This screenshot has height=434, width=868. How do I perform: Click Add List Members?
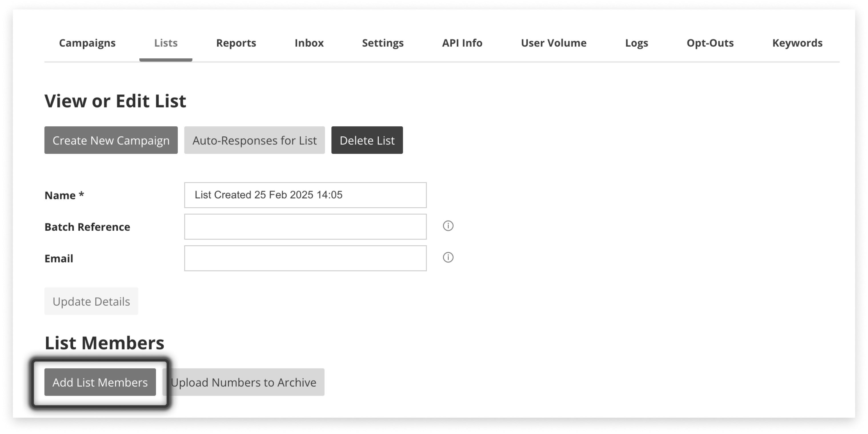[x=100, y=382]
